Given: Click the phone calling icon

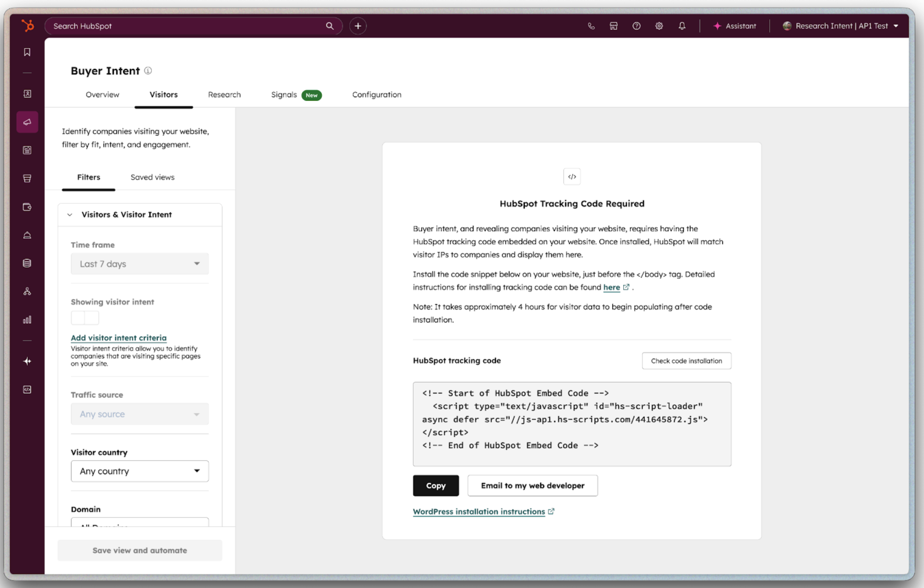Looking at the screenshot, I should pyautogui.click(x=591, y=26).
